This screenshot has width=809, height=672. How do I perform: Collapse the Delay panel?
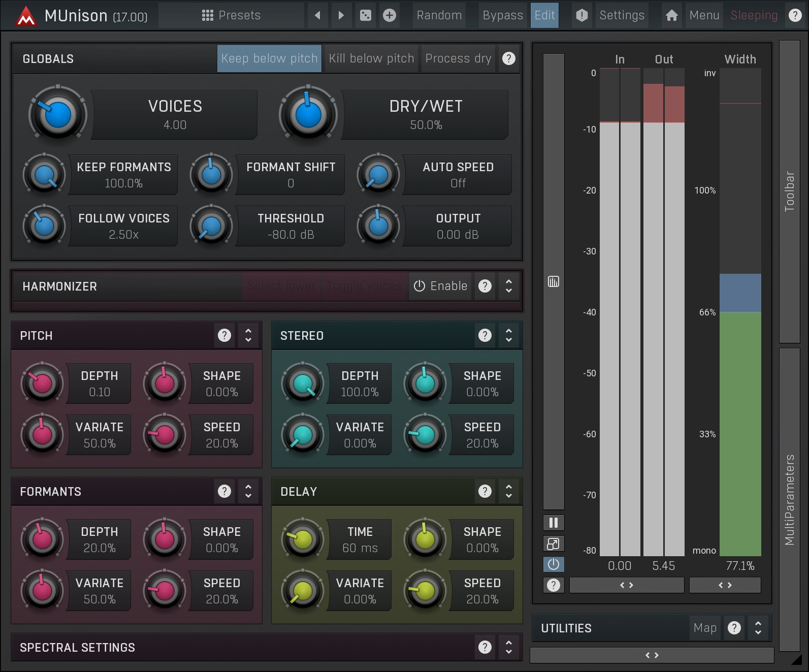tap(508, 491)
